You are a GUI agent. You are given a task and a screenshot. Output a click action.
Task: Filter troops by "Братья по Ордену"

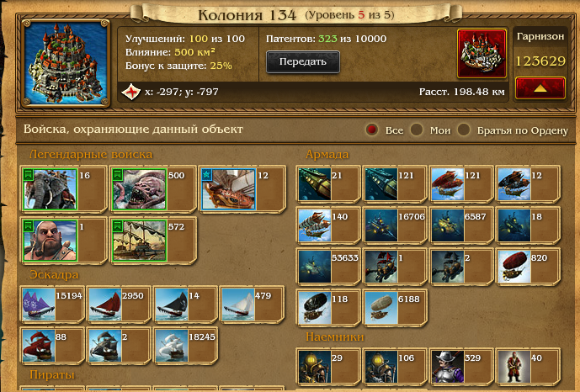(x=464, y=130)
